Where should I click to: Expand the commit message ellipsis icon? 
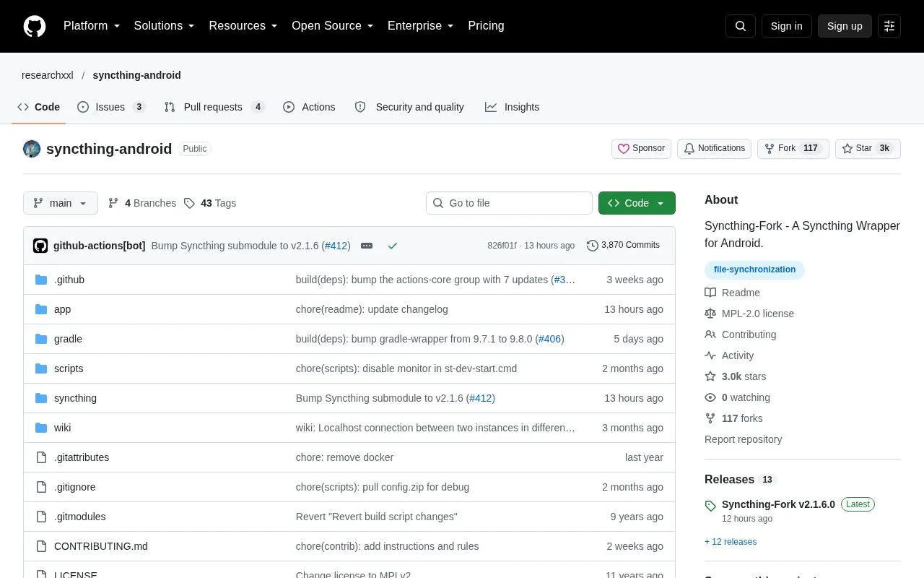click(367, 246)
